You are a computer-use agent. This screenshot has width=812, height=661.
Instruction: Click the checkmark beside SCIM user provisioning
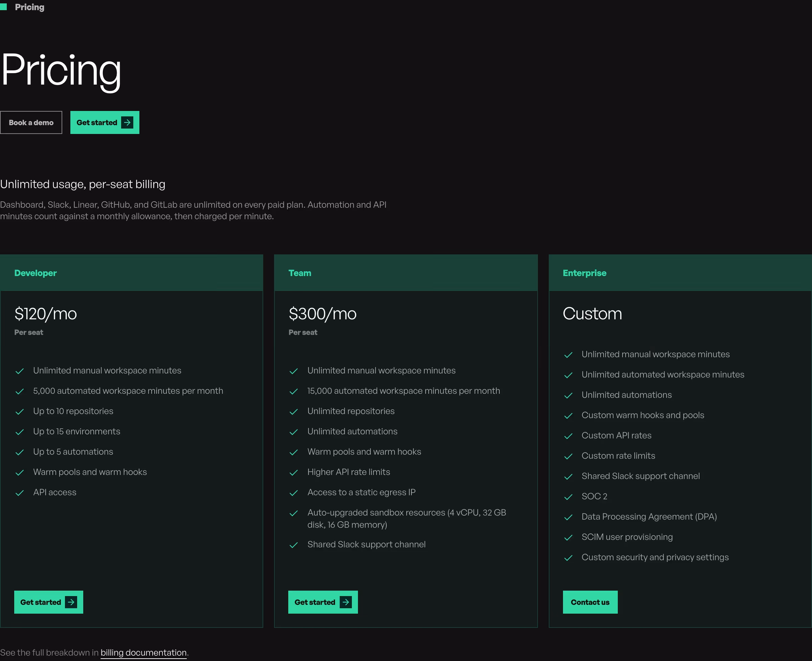pyautogui.click(x=568, y=537)
